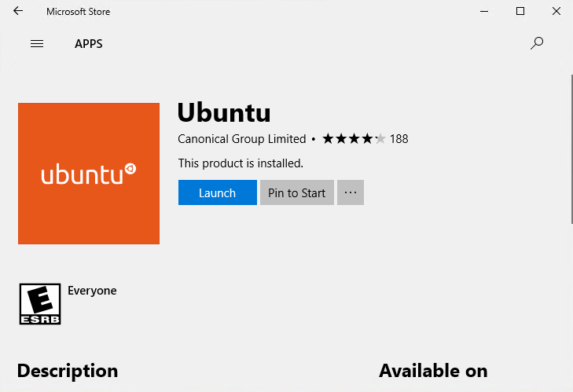Close the Microsoft Store window
The width and height of the screenshot is (573, 392).
(556, 11)
